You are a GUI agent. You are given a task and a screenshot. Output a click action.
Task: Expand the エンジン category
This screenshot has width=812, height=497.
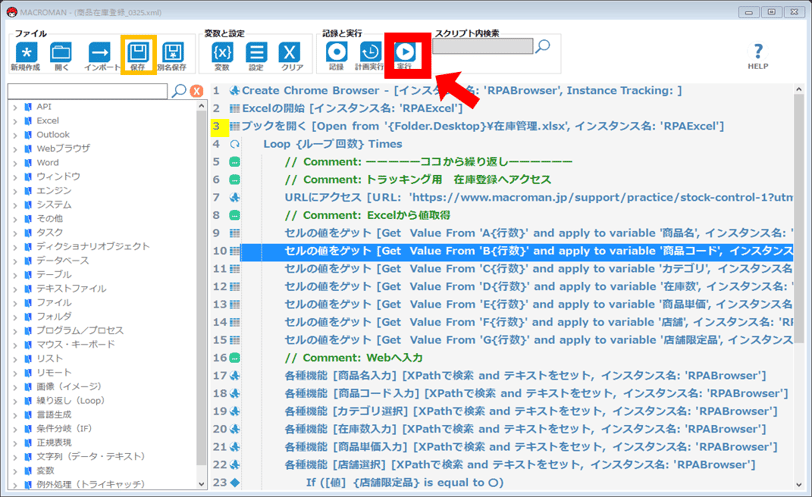tap(15, 191)
